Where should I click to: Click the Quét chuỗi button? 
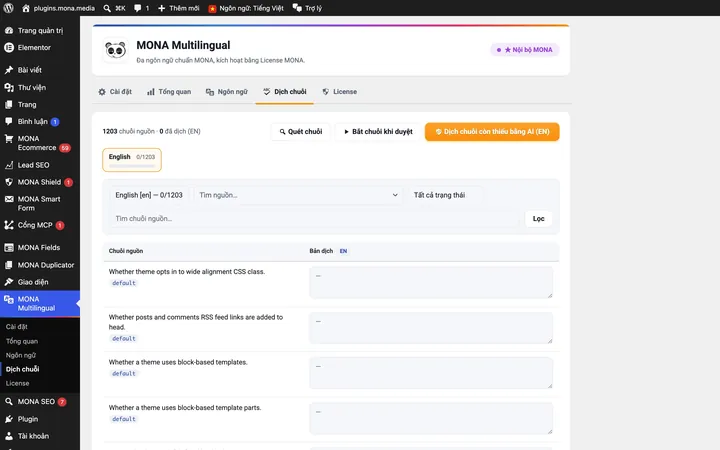pyautogui.click(x=301, y=132)
